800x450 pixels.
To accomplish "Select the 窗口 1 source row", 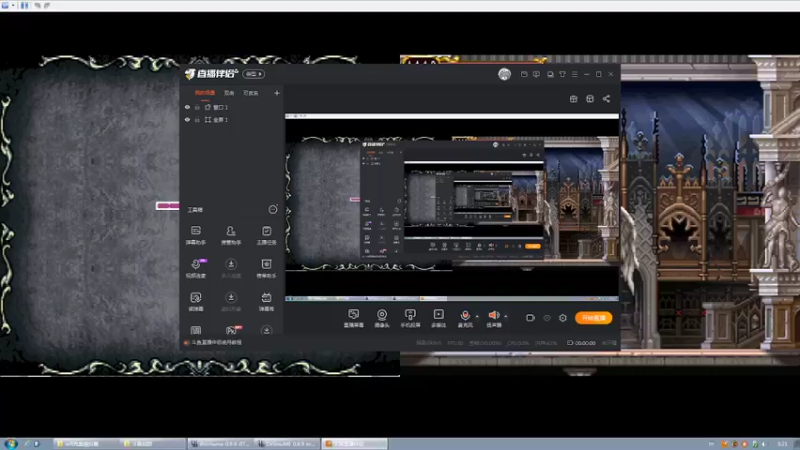I will 232,107.
